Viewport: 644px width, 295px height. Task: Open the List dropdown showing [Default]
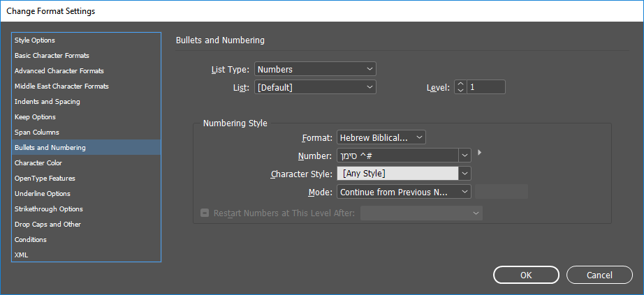[315, 87]
